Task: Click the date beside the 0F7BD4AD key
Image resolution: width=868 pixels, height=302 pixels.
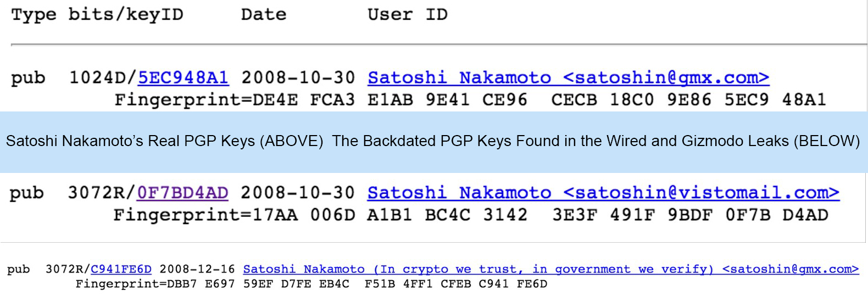Action: coord(298,193)
